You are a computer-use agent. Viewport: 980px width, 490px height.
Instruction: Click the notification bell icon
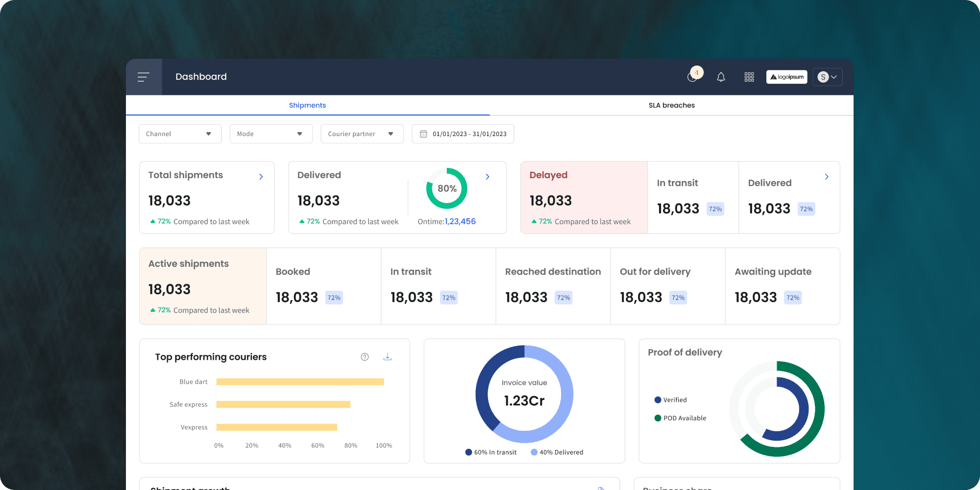coord(721,77)
